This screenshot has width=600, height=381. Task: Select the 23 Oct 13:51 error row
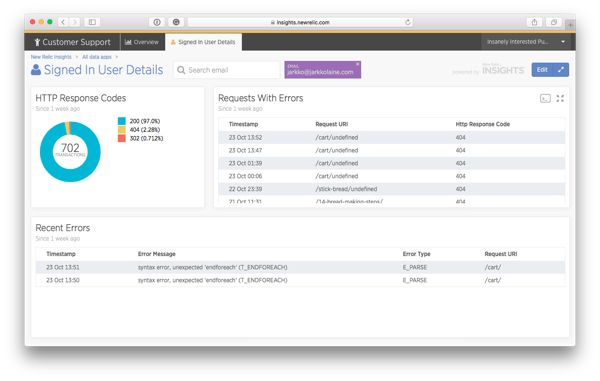point(300,267)
